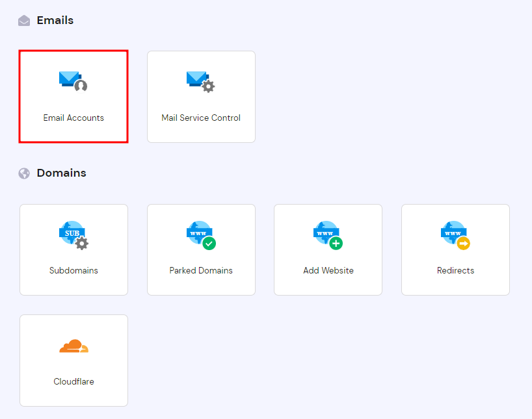Open the Redirects label
The height and width of the screenshot is (419, 532).
click(456, 270)
